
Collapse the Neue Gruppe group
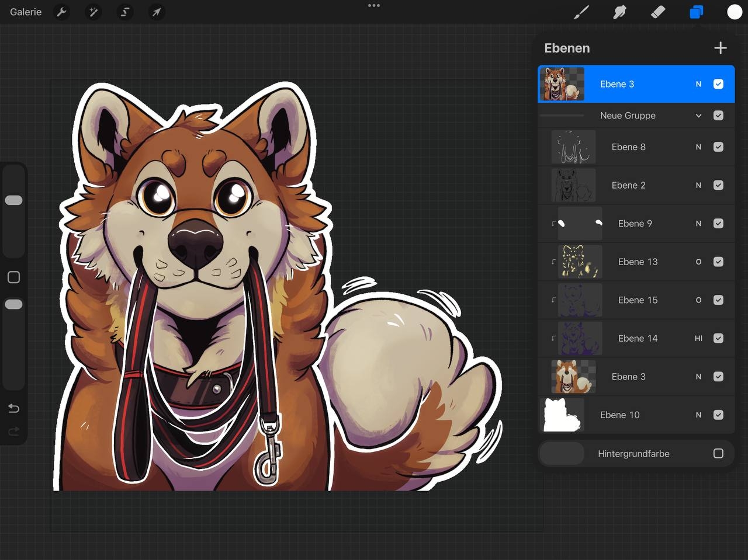pos(698,116)
